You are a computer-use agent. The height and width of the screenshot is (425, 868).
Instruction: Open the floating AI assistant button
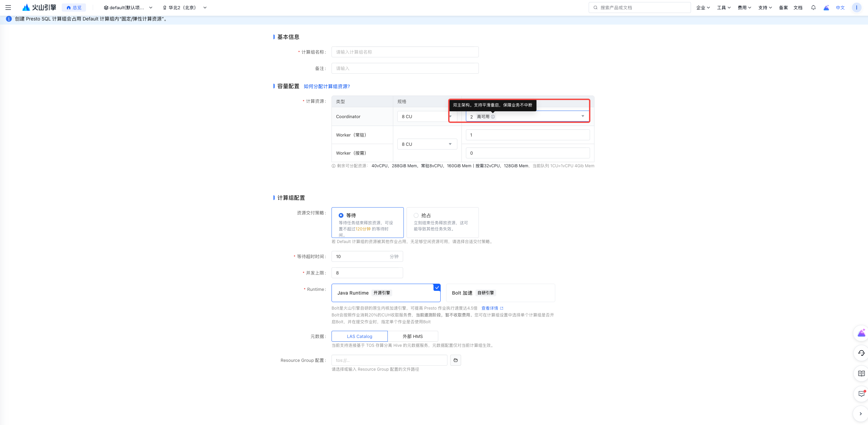pos(861,333)
